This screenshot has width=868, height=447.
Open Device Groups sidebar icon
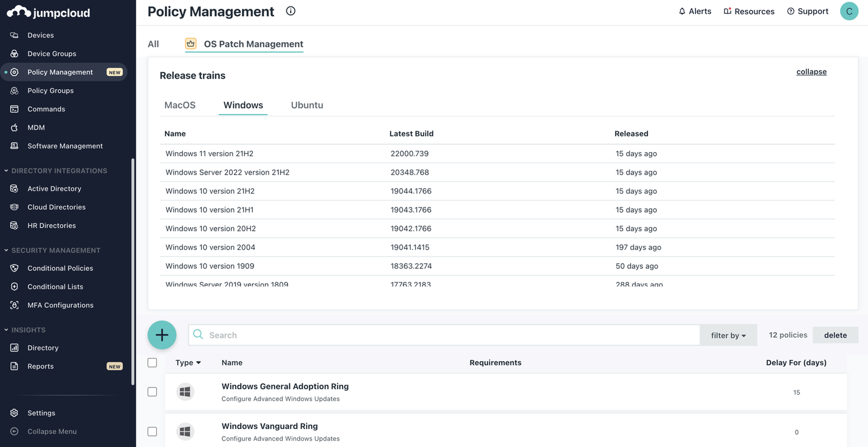coord(14,54)
